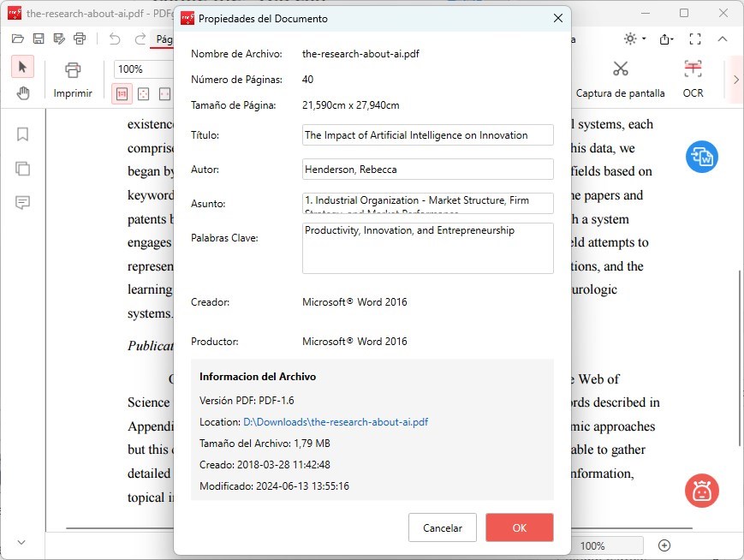Click the OCR tool icon
The height and width of the screenshot is (560, 744).
point(693,70)
